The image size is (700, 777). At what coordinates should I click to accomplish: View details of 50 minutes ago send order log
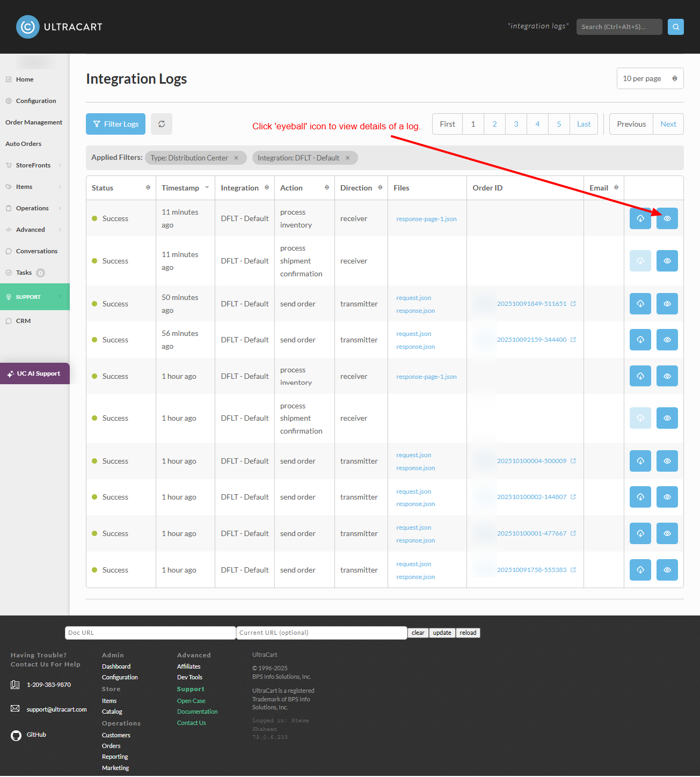[x=667, y=304]
